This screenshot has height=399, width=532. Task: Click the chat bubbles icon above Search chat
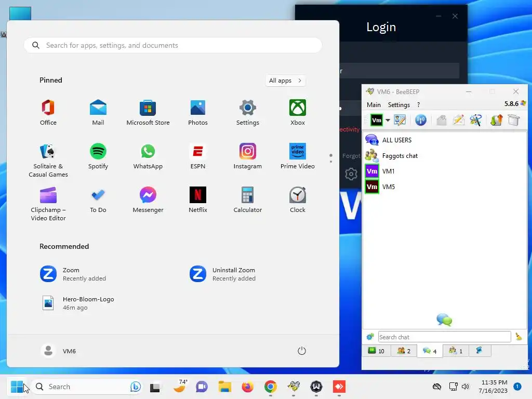[x=444, y=320]
